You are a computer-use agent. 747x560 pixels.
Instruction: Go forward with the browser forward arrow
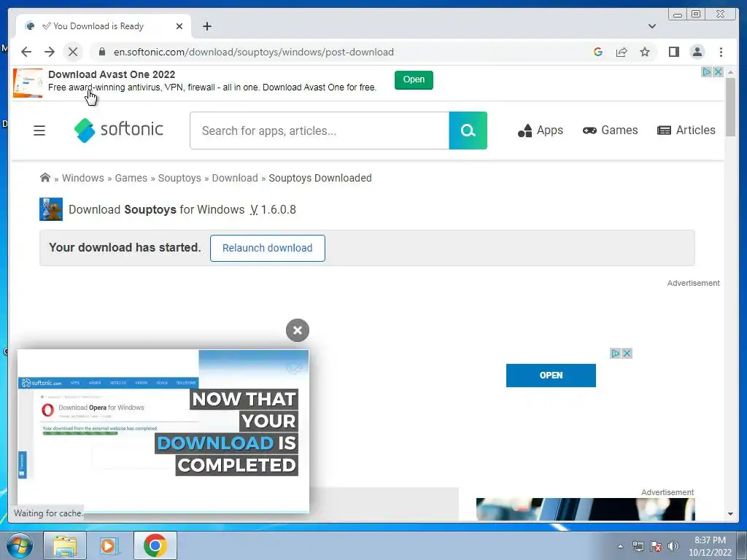click(50, 52)
